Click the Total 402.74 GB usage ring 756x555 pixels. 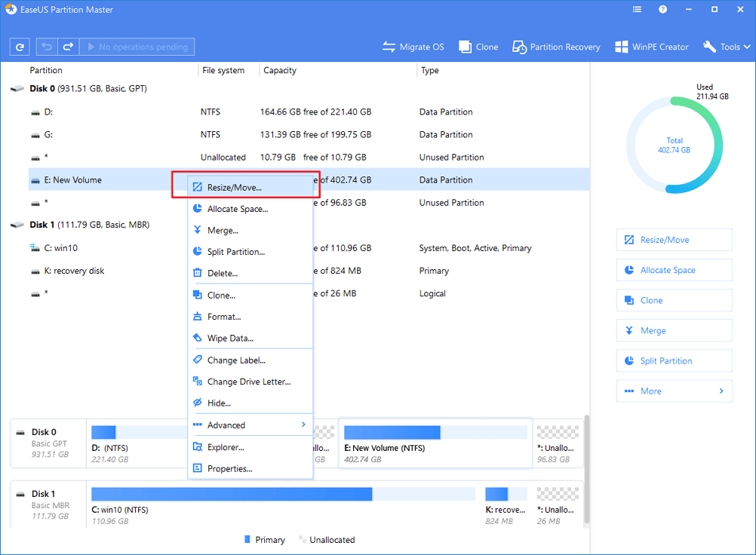pos(674,145)
